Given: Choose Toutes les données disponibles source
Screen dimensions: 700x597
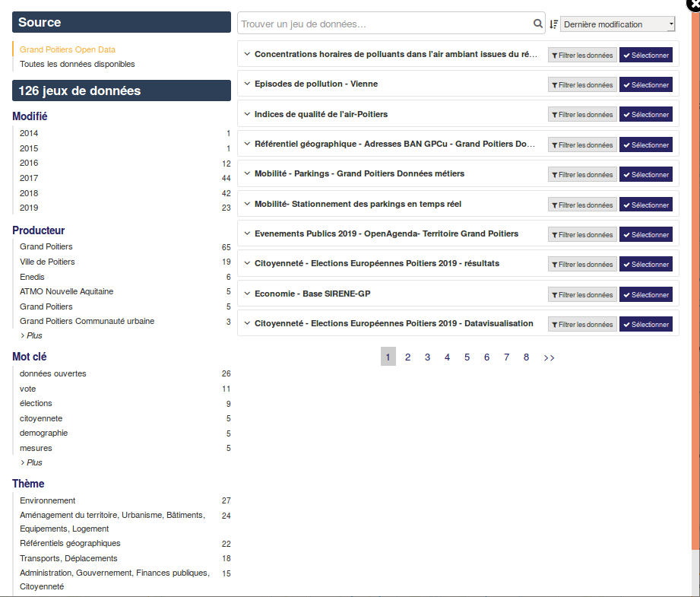Looking at the screenshot, I should 78,64.
